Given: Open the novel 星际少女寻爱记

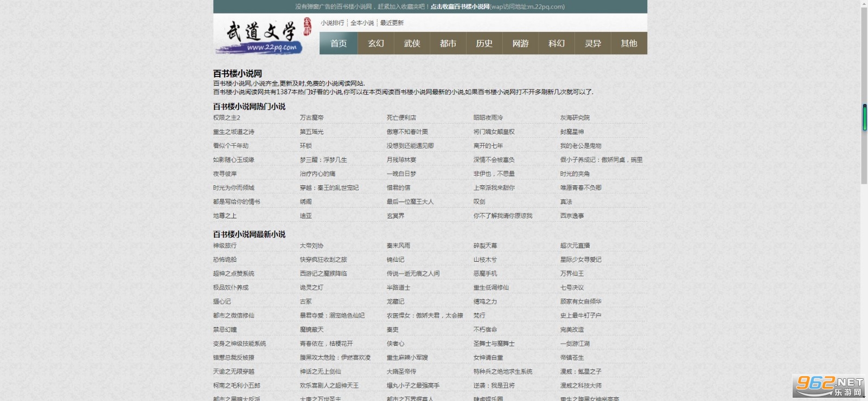Looking at the screenshot, I should (x=581, y=260).
